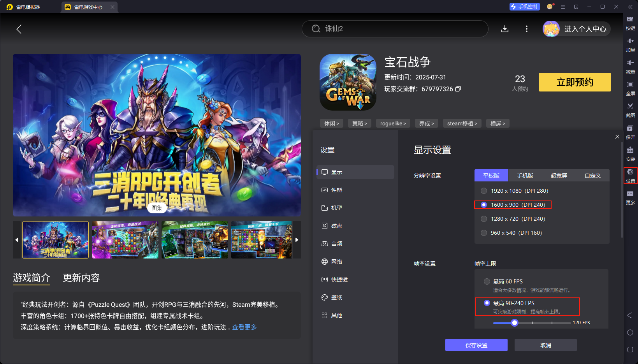638x364 pixels.
Task: Open 快捷键 settings category
Action: pos(355,280)
